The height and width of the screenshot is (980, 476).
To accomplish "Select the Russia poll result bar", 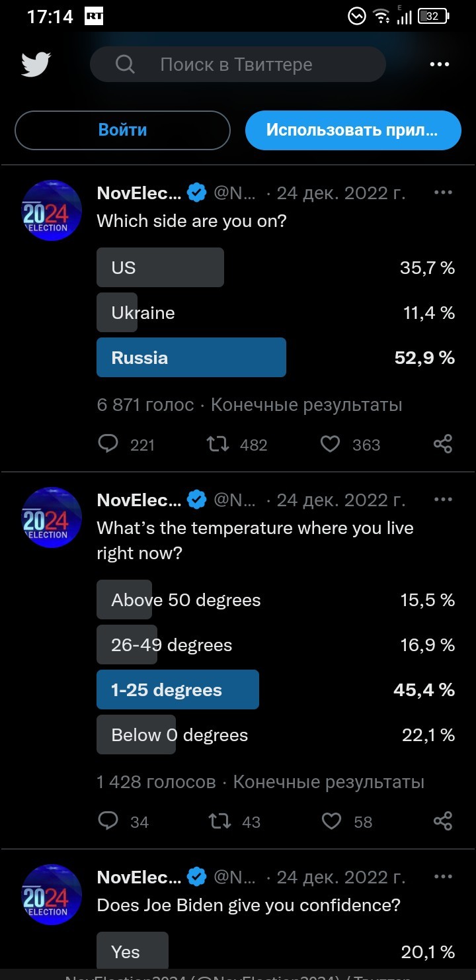I will pos(191,357).
